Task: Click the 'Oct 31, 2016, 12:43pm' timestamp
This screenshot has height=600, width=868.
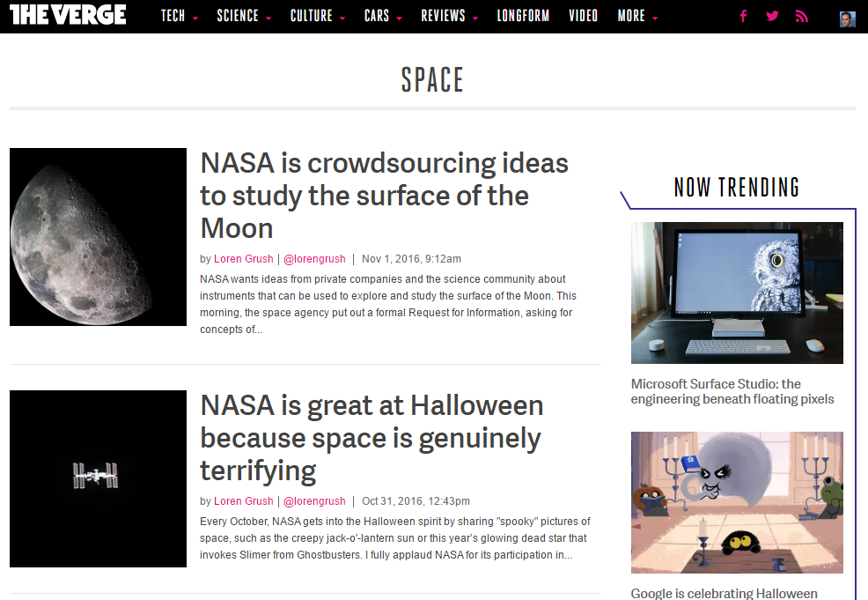Action: click(416, 500)
